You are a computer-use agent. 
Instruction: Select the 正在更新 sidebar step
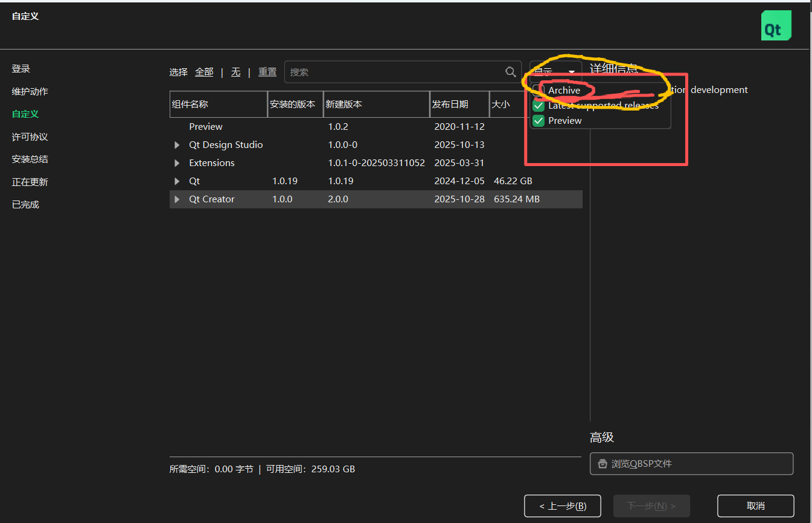coord(30,182)
